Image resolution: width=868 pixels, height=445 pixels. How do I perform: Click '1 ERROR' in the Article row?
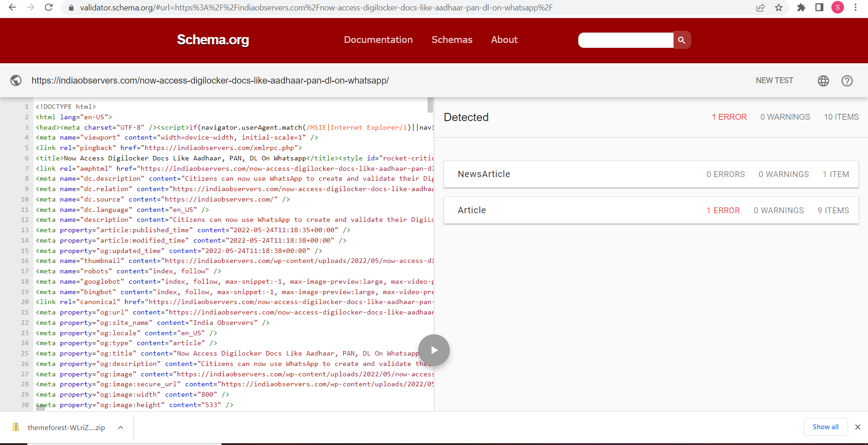pyautogui.click(x=723, y=211)
